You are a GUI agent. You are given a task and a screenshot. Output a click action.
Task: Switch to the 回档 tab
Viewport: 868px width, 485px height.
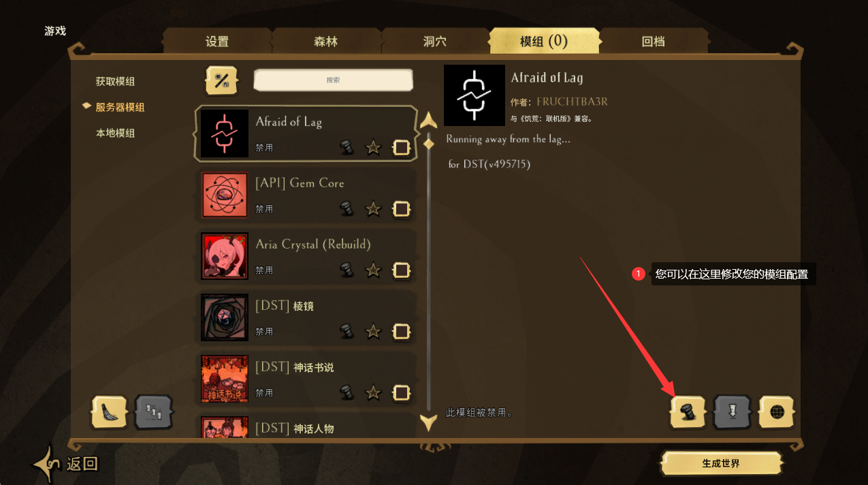click(x=654, y=41)
